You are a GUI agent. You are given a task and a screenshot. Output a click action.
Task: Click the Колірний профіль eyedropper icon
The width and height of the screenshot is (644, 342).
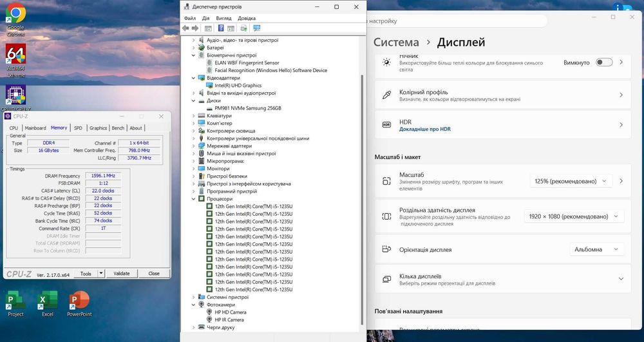coord(386,95)
